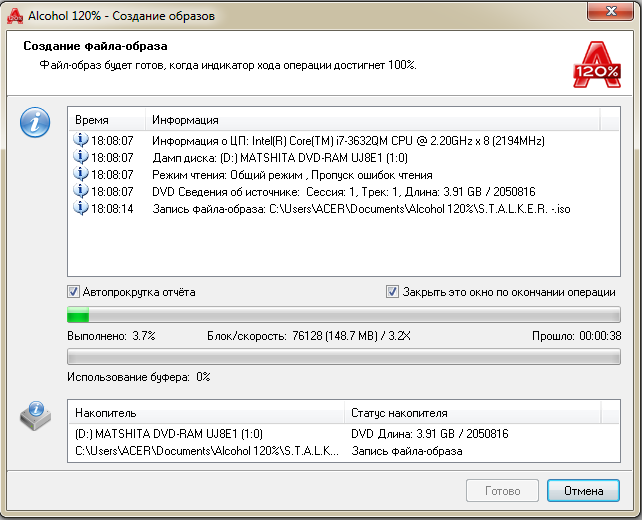Screen dimensions: 642x520
Task: Click the large blue info icon beside log
Action: click(x=35, y=122)
